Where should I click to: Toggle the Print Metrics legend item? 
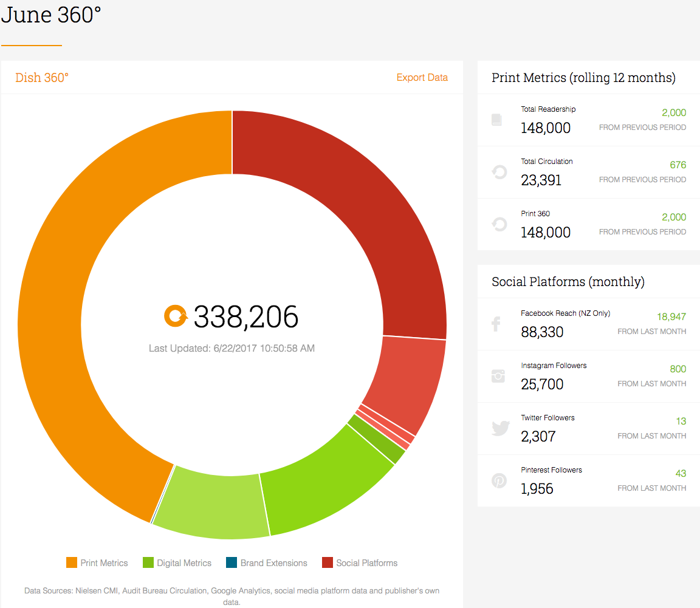pos(97,563)
